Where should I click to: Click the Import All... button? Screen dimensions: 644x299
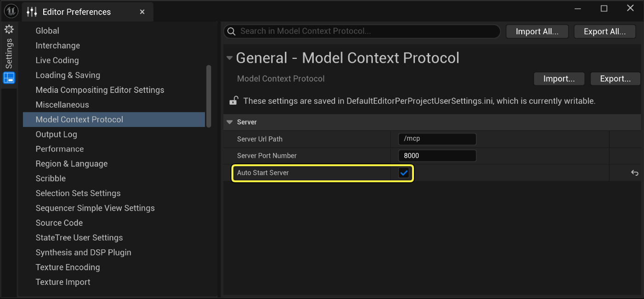[x=537, y=32]
